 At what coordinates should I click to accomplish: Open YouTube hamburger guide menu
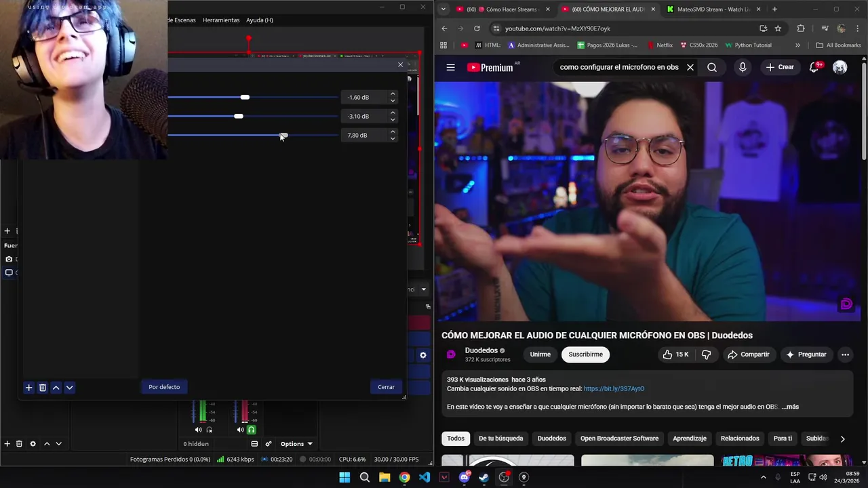(x=450, y=67)
